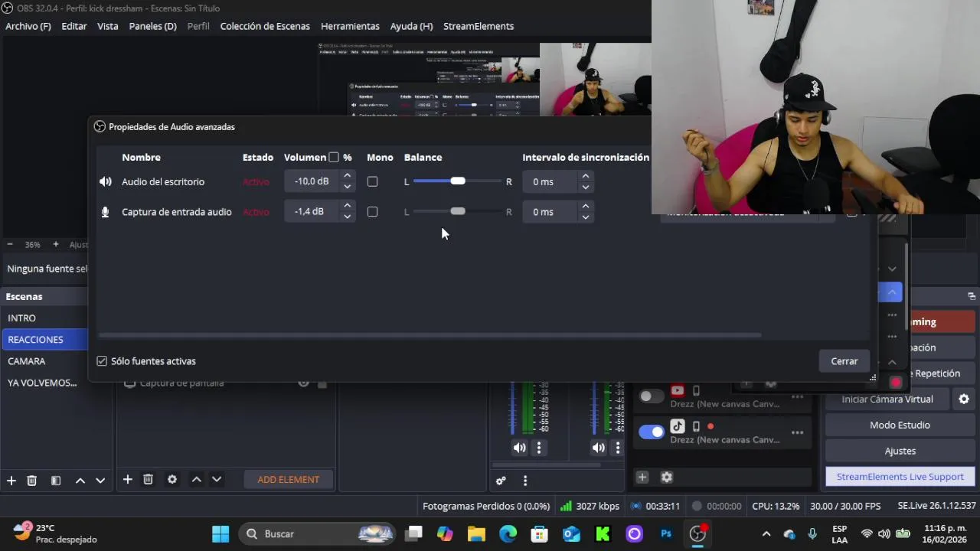Open the second mixer channel three-dot menu
The height and width of the screenshot is (551, 980).
point(618,448)
